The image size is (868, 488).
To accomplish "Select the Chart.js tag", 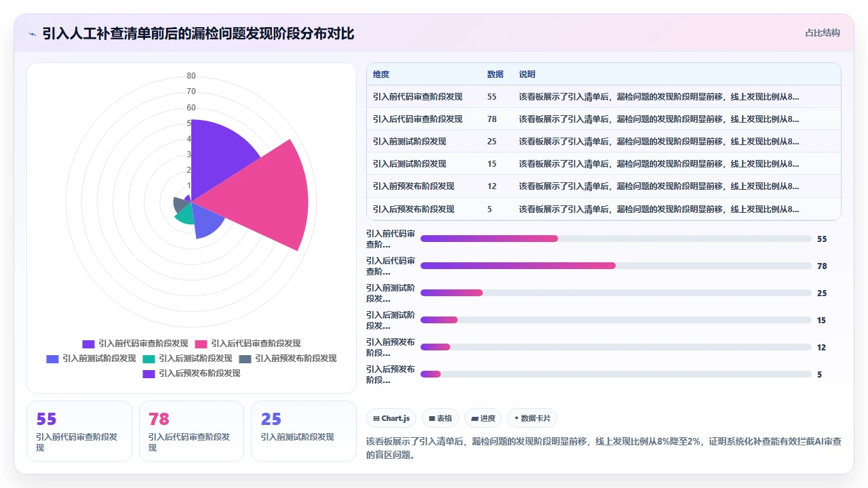I will coord(391,418).
